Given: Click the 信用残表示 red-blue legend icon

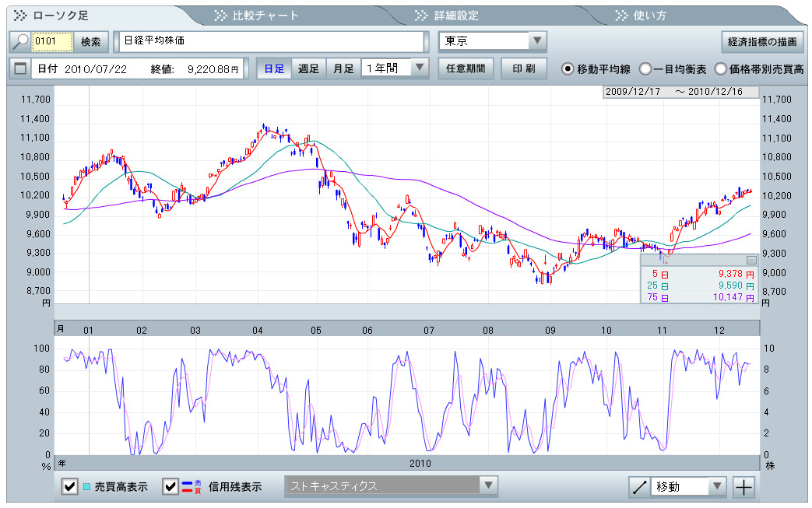Looking at the screenshot, I should (x=192, y=487).
